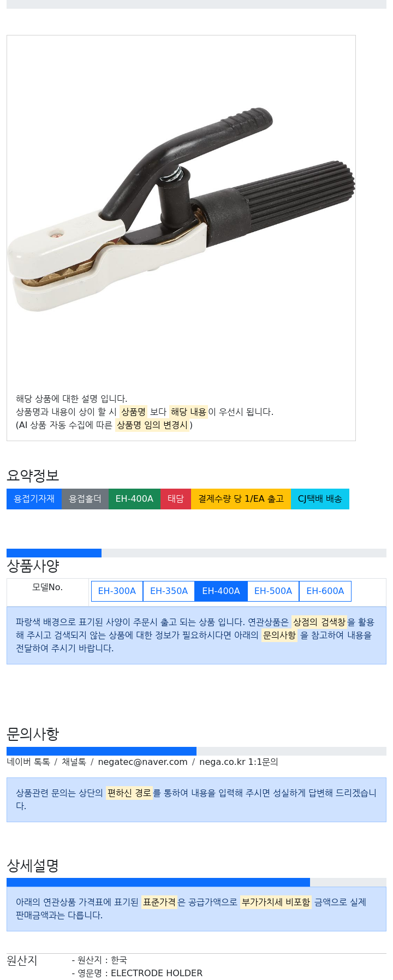
Task: Select the highlighted EH-400A model option
Action: pos(221,591)
